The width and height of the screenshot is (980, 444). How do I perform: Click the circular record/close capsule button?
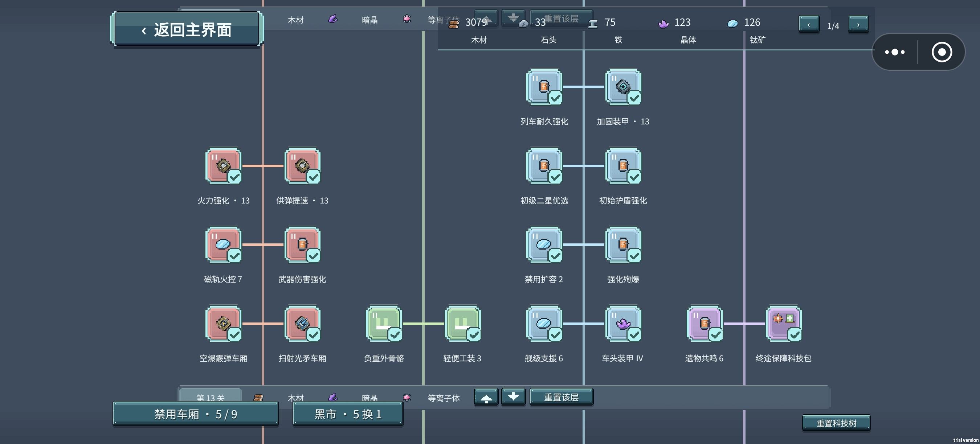point(942,52)
